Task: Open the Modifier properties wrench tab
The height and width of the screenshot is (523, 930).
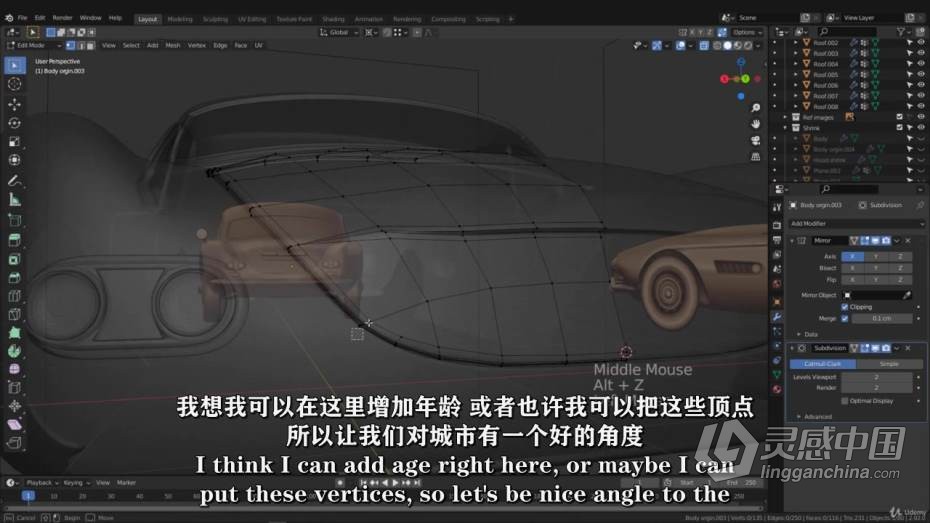Action: (777, 317)
